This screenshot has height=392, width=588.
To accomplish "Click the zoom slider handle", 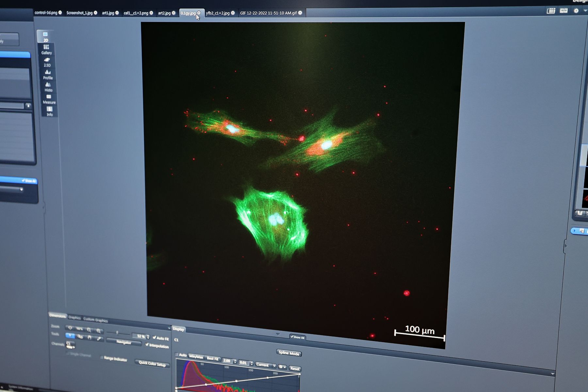I will [117, 333].
